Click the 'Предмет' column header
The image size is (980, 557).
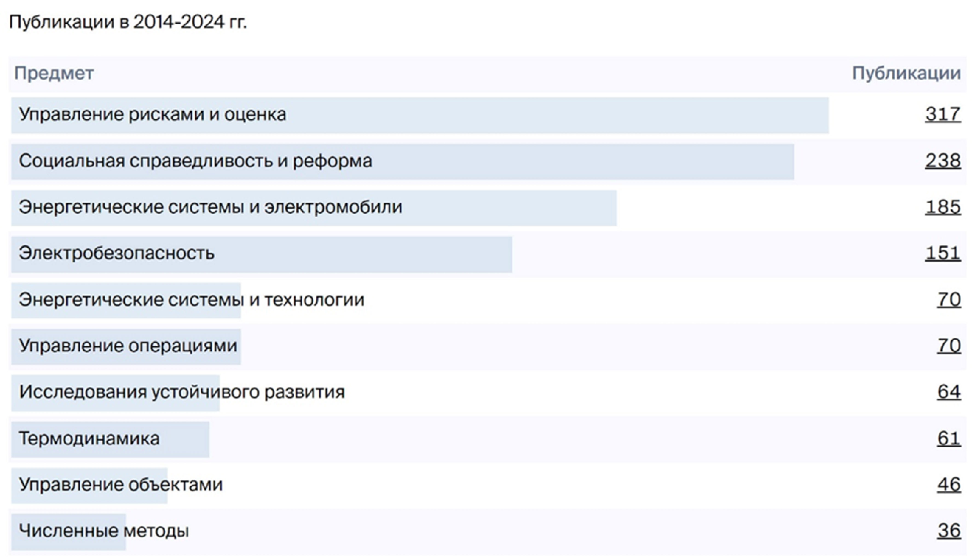[x=54, y=73]
